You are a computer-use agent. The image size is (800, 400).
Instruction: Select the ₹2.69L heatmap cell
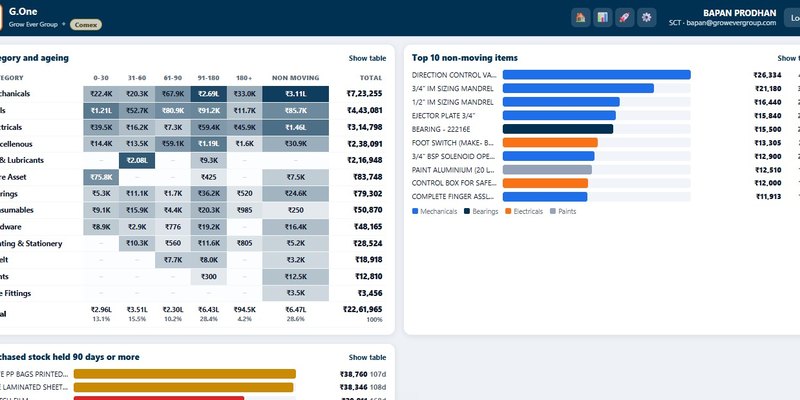coord(209,94)
